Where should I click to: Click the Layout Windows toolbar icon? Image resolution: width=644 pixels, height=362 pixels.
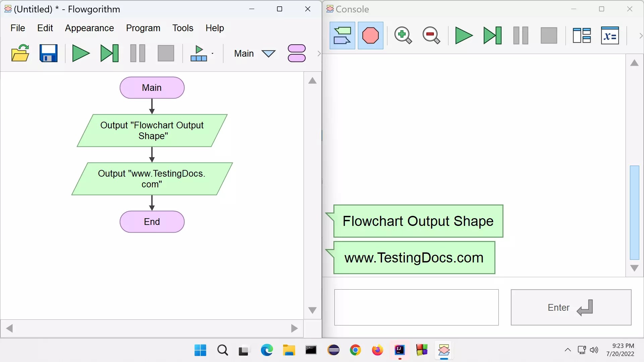click(x=199, y=53)
